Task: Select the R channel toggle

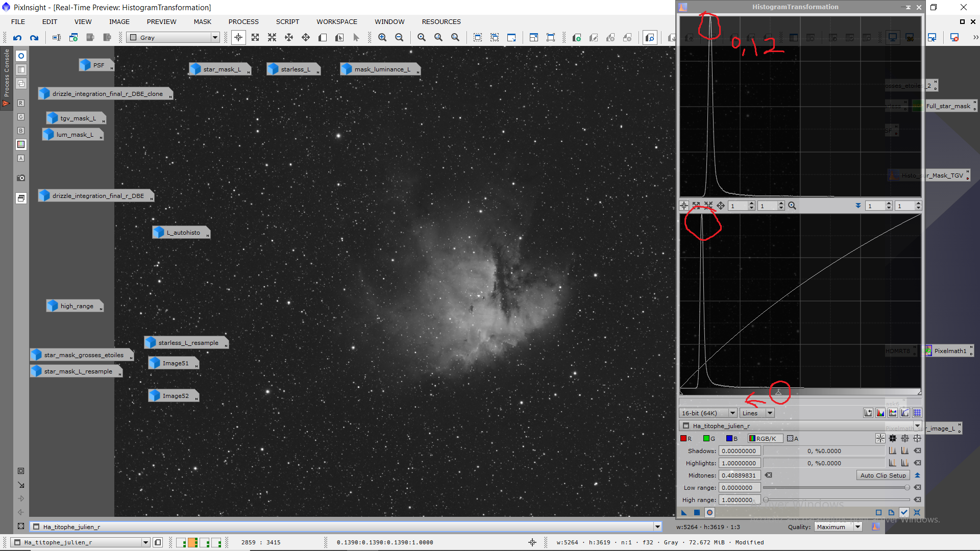Action: click(x=685, y=438)
